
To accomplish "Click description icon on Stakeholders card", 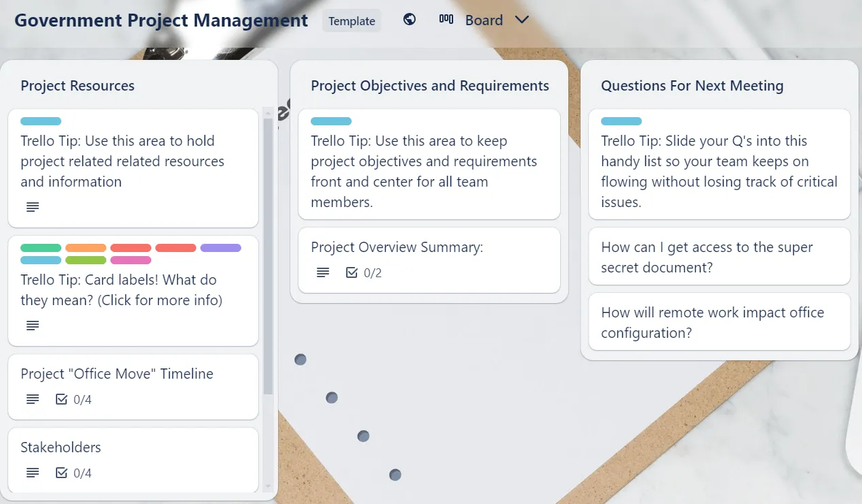I will point(33,473).
